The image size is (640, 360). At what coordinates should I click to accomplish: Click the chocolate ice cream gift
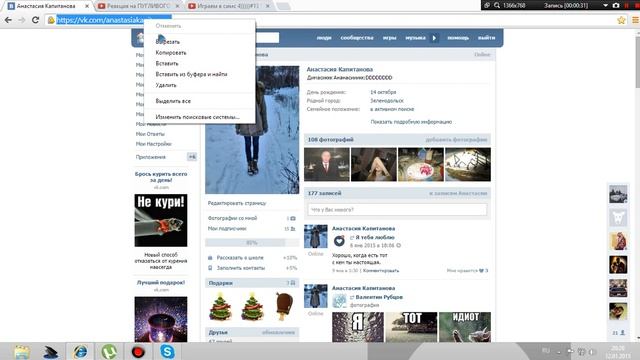point(284,306)
